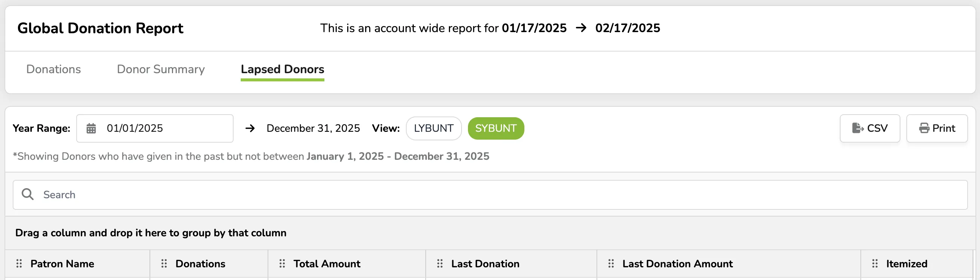Image resolution: width=980 pixels, height=280 pixels.
Task: Click the search magnifier icon
Action: [27, 194]
